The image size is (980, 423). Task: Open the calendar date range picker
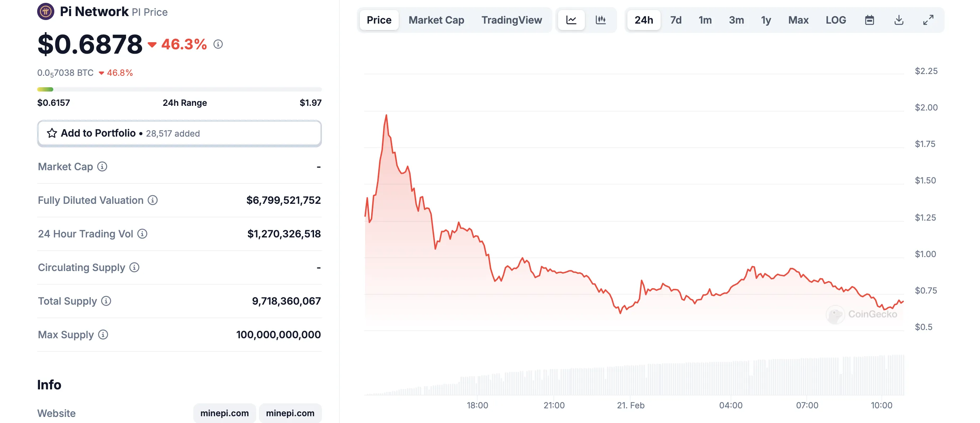tap(869, 20)
